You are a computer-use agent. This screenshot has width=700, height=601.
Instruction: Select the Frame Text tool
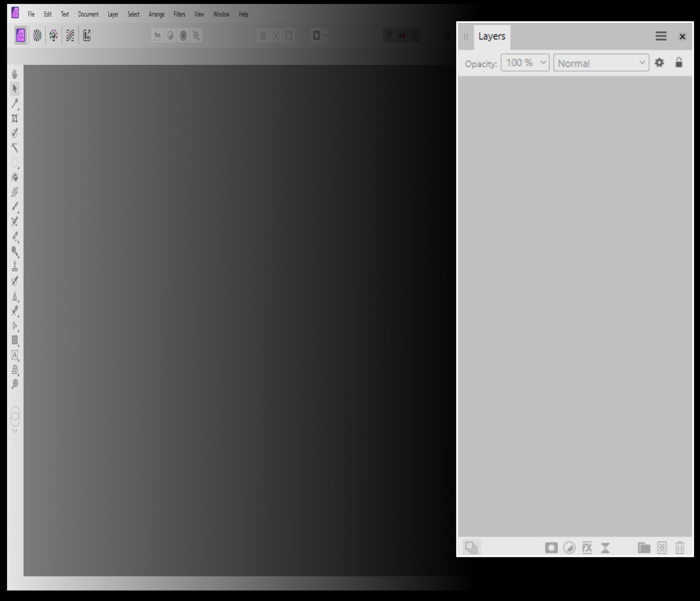click(x=15, y=355)
